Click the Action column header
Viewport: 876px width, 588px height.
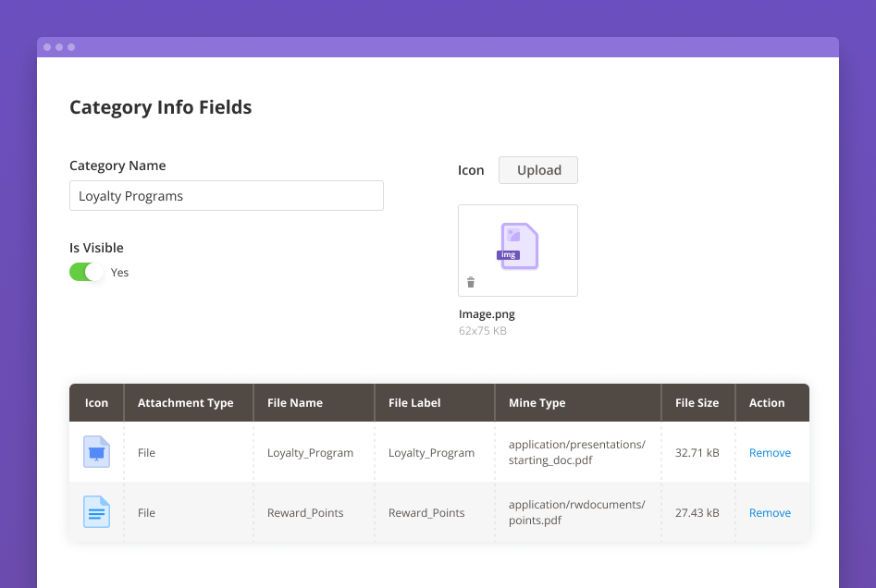(x=767, y=403)
